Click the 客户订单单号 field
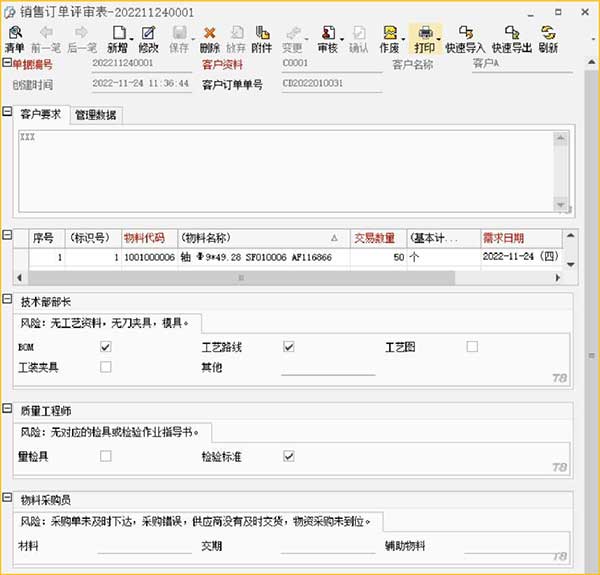 (332, 84)
